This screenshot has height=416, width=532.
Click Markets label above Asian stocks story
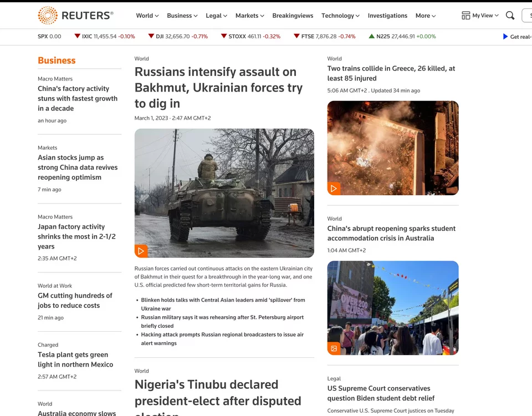(48, 148)
